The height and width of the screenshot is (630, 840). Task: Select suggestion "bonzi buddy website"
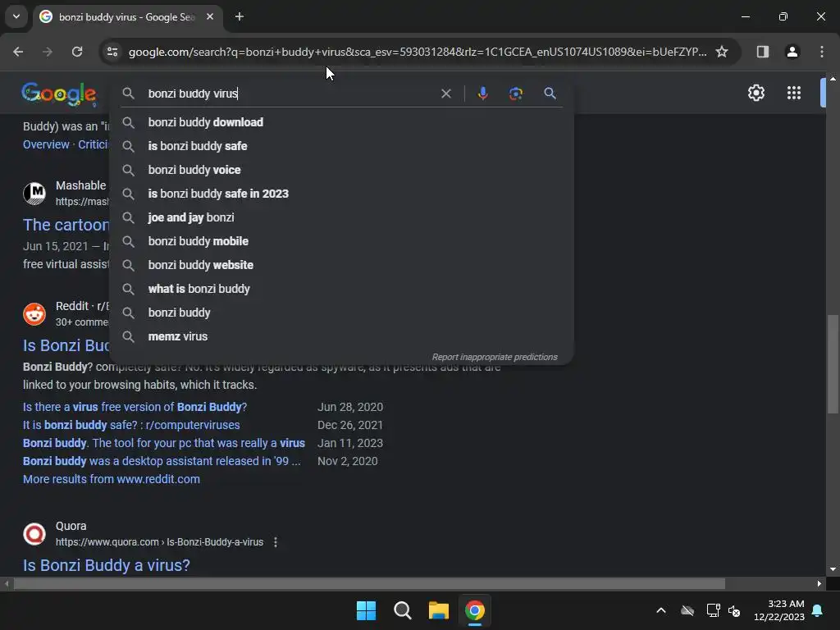[342, 265]
